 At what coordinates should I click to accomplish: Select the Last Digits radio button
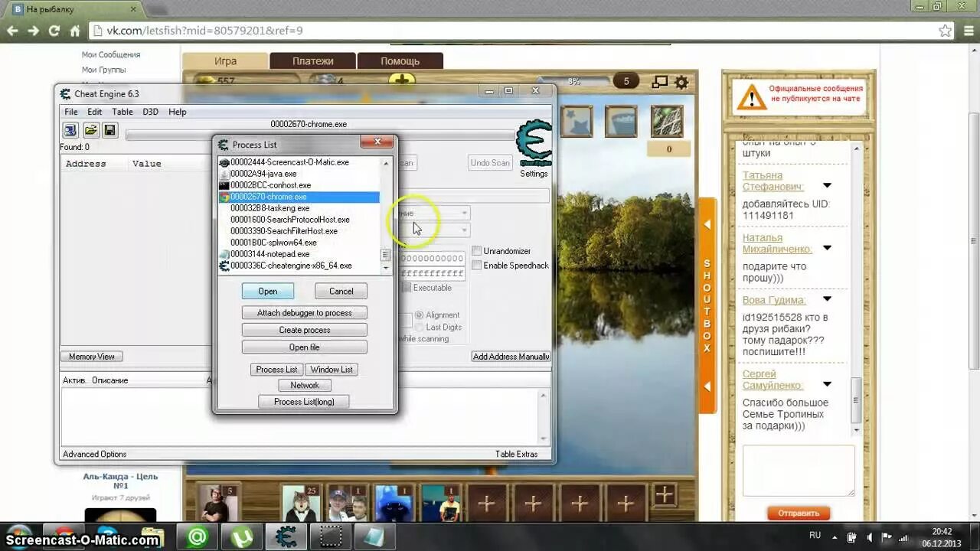click(419, 328)
